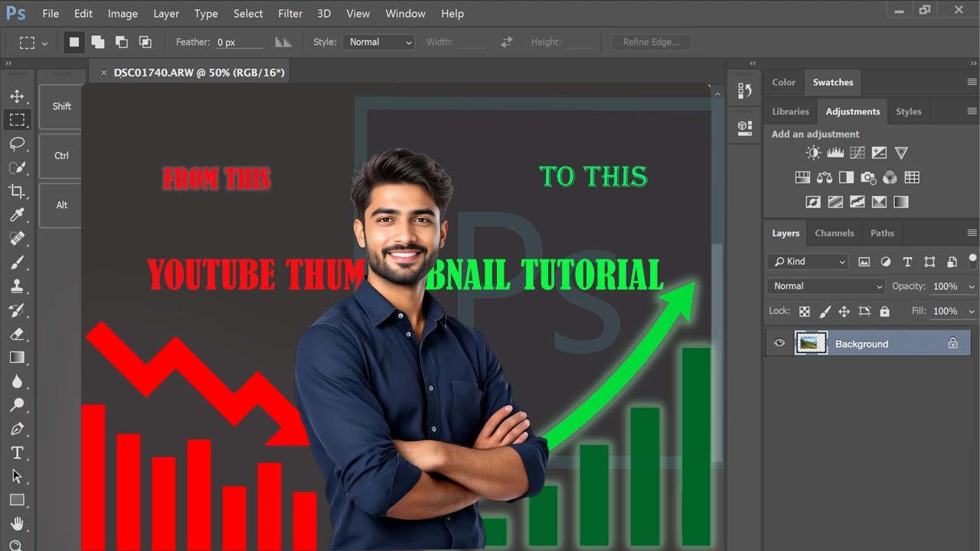
Task: Open the Layers panel menu
Action: [x=972, y=233]
